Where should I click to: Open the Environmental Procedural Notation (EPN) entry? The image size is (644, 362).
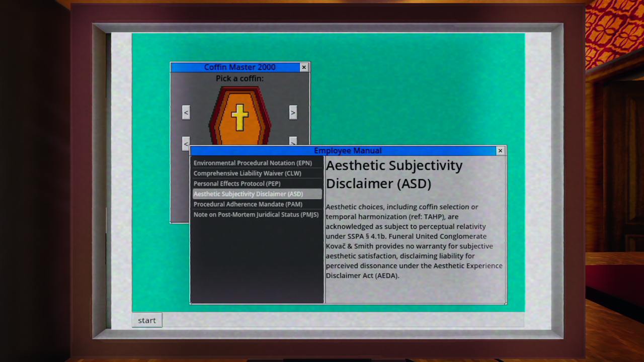257,163
